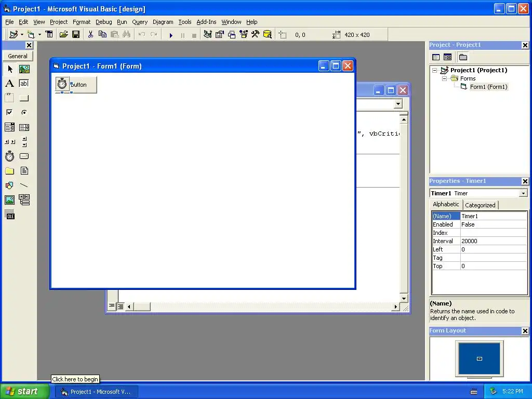This screenshot has width=532, height=399.
Task: Select the Line tool in toolbox
Action: coord(24,185)
